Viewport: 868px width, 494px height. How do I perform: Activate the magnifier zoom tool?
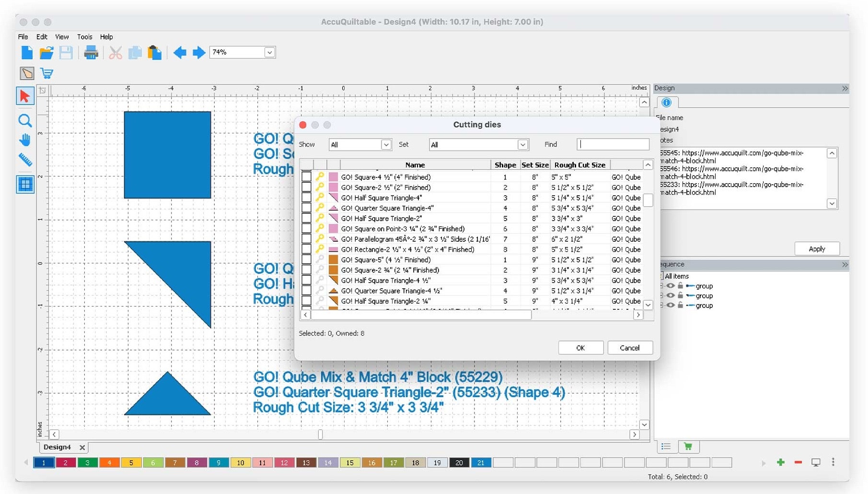tap(25, 120)
